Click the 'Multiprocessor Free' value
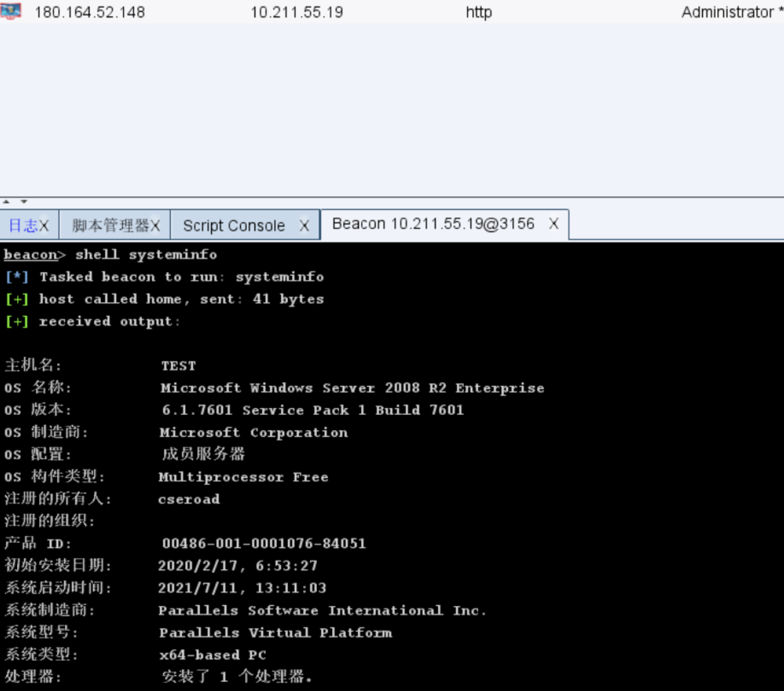 [243, 477]
